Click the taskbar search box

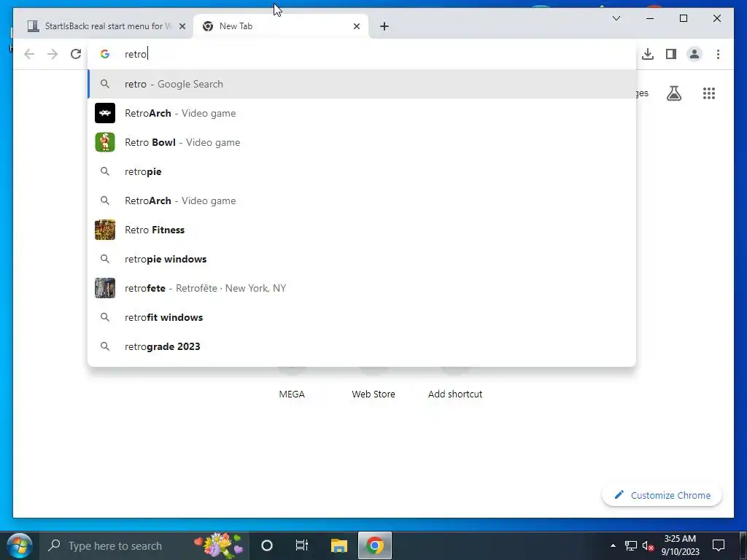[x=145, y=545]
